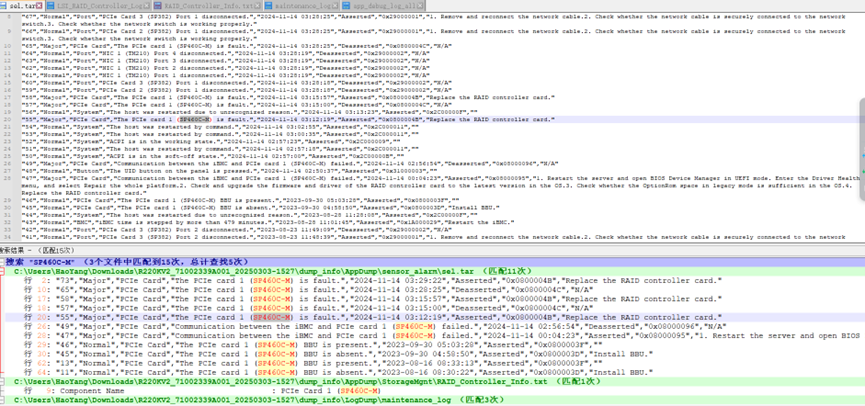Image resolution: width=865 pixels, height=406 pixels.
Task: Open the RAID_Controller_Info.txt tab
Action: click(207, 6)
